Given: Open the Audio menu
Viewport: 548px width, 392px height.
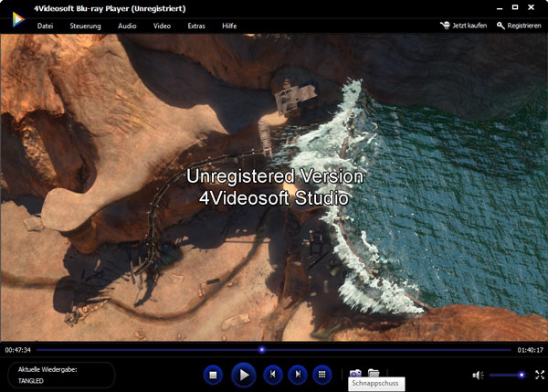Looking at the screenshot, I should coord(127,26).
